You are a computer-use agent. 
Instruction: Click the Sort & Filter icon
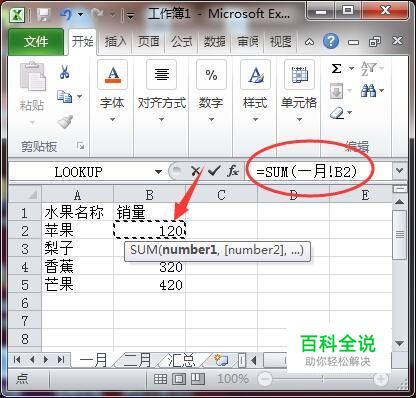(369, 69)
